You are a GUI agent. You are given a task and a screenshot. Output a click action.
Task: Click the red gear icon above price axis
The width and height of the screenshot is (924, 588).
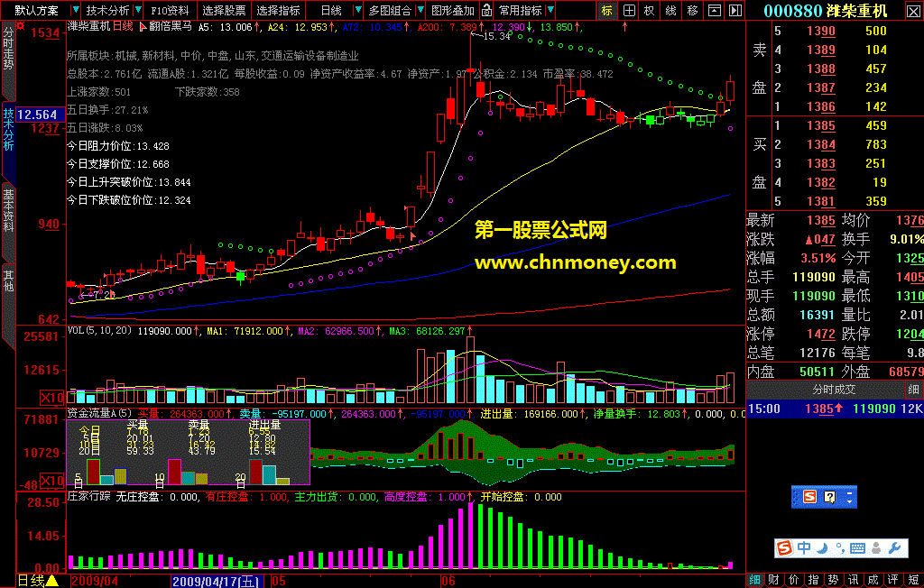pyautogui.click(x=22, y=26)
